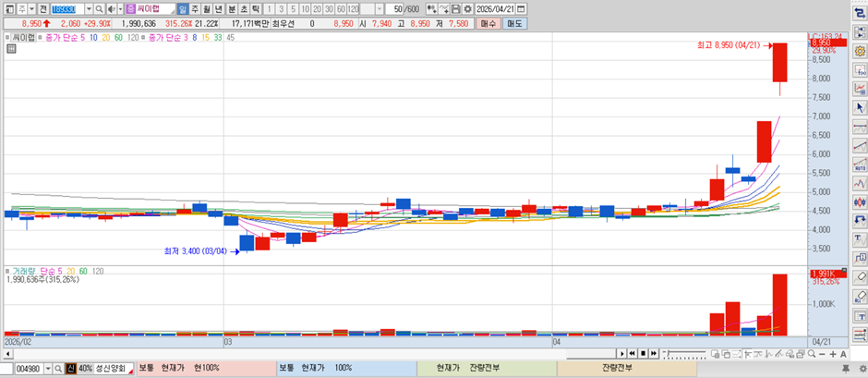Click the green 현재가 잔량전부 panel
This screenshot has height=378, width=868.
click(x=488, y=369)
